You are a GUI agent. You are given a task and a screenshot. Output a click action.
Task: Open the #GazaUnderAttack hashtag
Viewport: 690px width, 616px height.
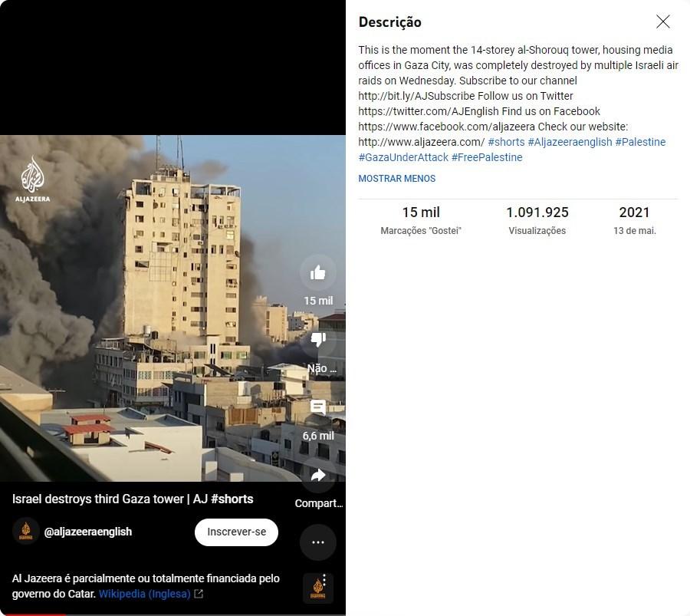click(x=403, y=157)
